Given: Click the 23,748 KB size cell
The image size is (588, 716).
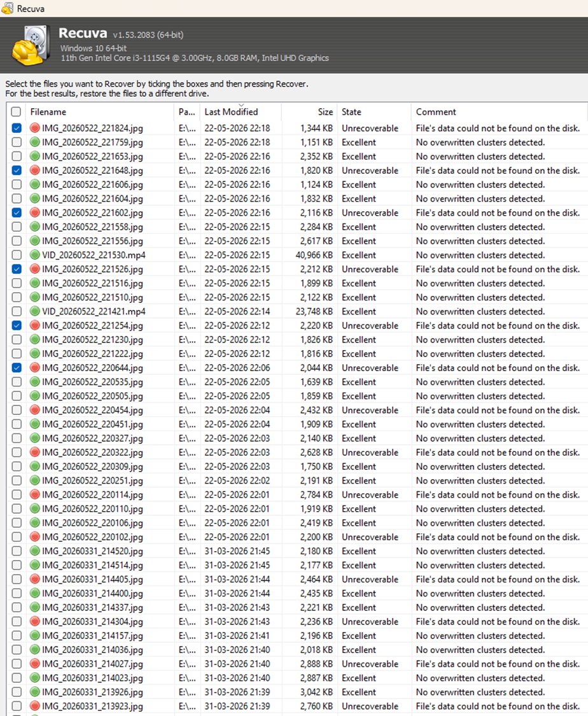Looking at the screenshot, I should [314, 311].
